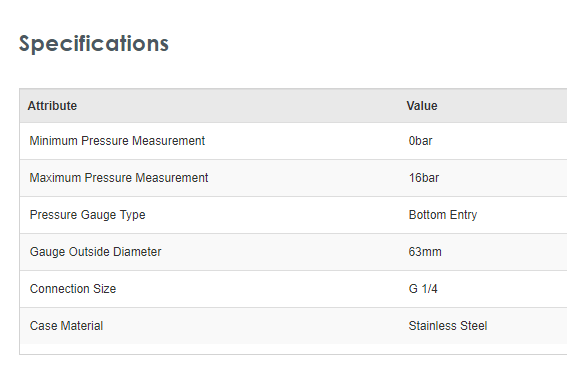The height and width of the screenshot is (385, 567).
Task: Click the Maximum Pressure Measurement label
Action: (119, 178)
